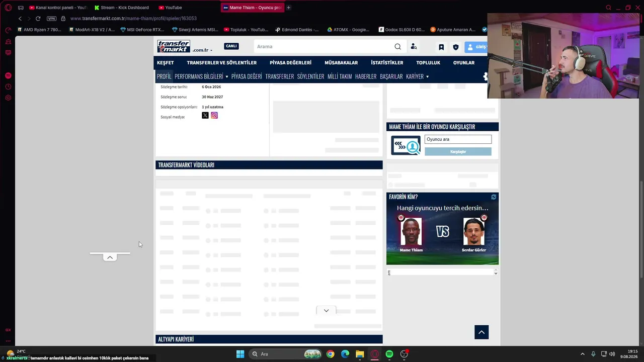The height and width of the screenshot is (362, 644).
Task: Reload the Transfermarkt page
Action: [x=38, y=19]
